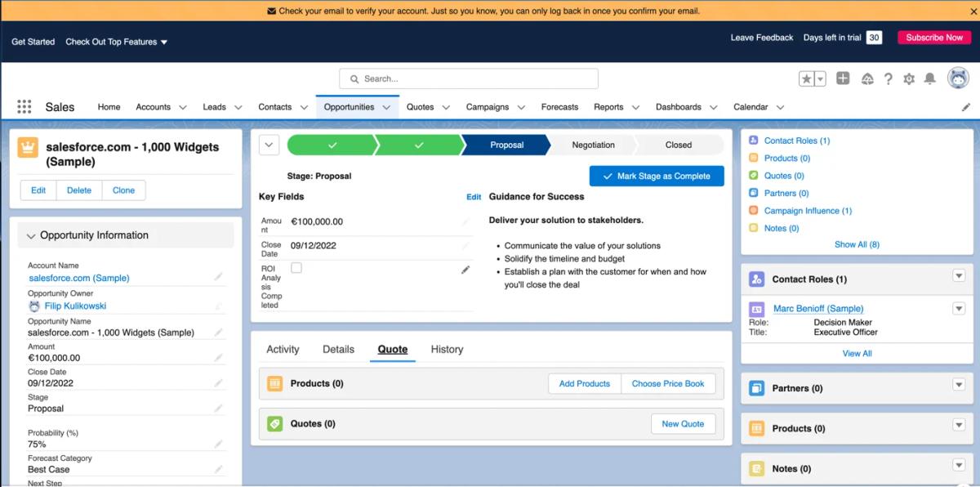Screen dimensions: 980x487
Task: Click the pencil icon to edit navigation bar
Action: 966,107
